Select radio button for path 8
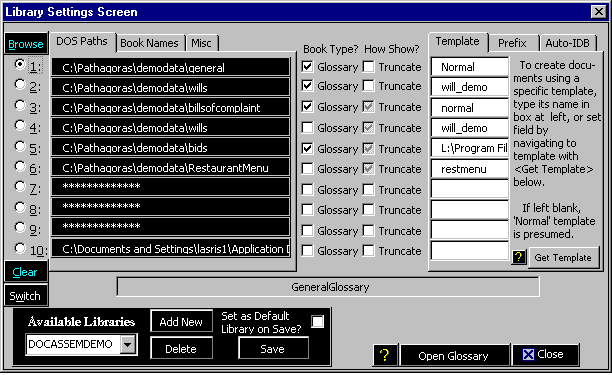This screenshot has width=612, height=375. (20, 207)
